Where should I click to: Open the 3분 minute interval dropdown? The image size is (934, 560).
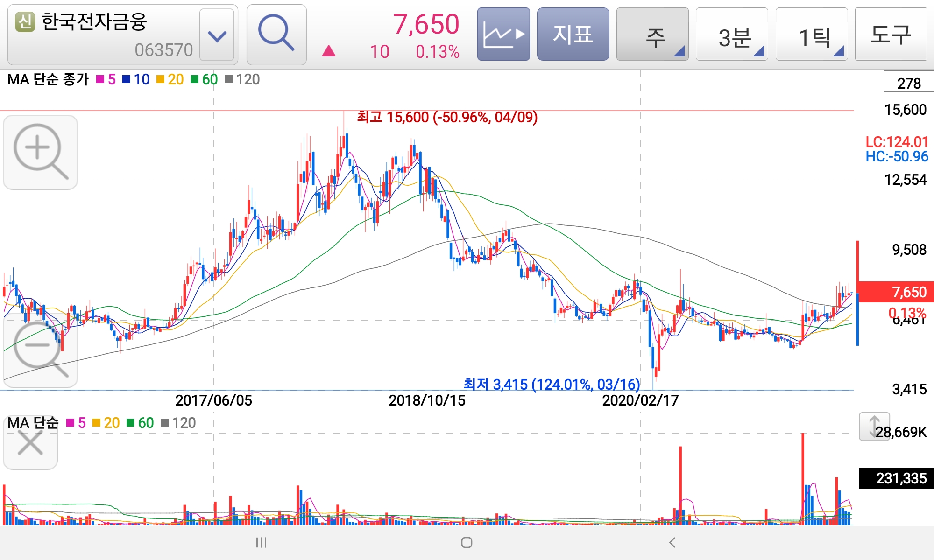[x=731, y=34]
